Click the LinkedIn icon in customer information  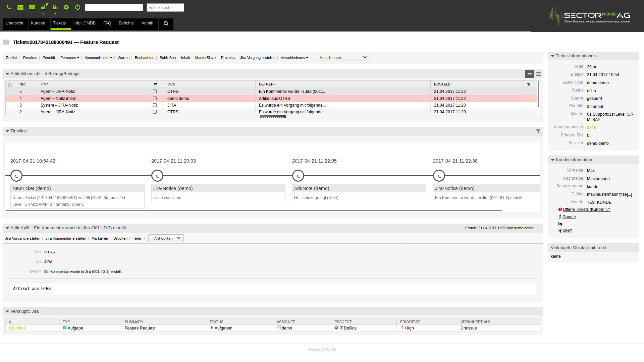coord(560,224)
